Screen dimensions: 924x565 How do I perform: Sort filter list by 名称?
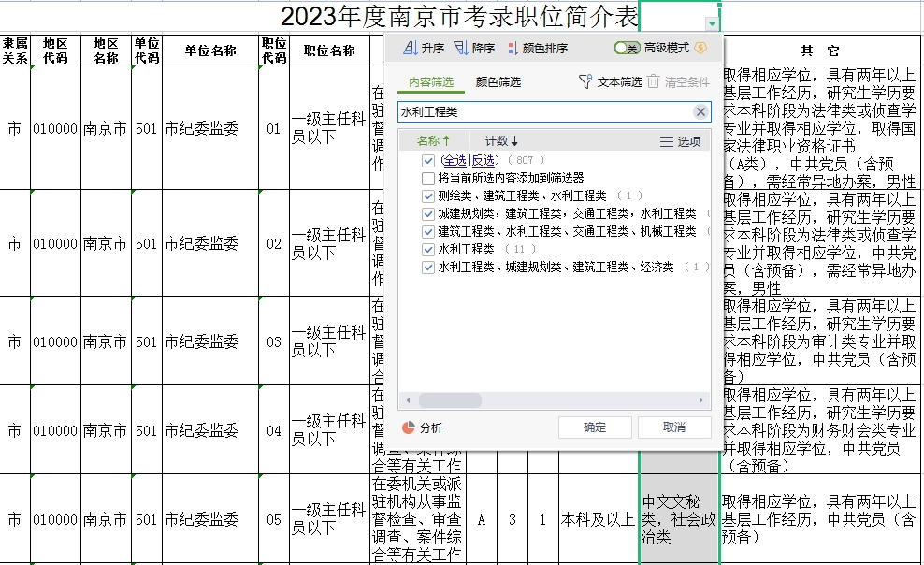click(x=433, y=141)
